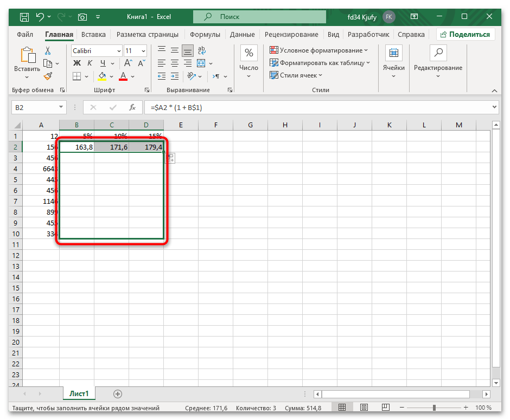Switch to the Вставка tab
The width and height of the screenshot is (510, 420).
93,35
